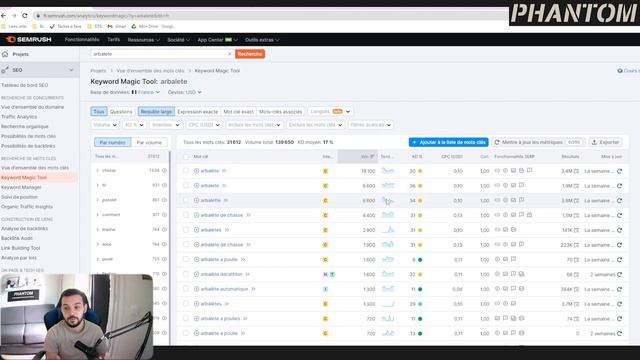The height and width of the screenshot is (360, 640).
Task: Open the Intention filter dropdown
Action: (x=165, y=125)
